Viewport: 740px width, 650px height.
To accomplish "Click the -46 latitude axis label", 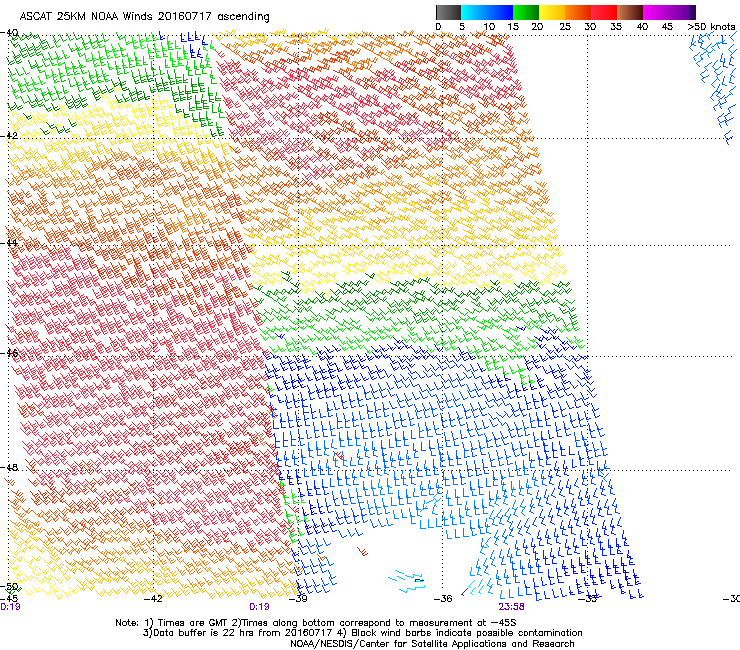I will tap(9, 353).
